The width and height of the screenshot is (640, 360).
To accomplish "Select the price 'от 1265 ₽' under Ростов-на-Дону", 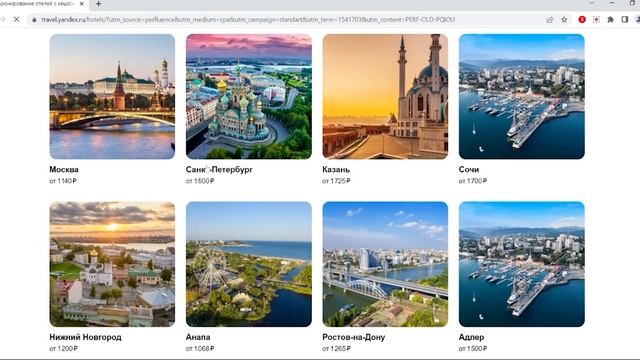I will [x=336, y=349].
